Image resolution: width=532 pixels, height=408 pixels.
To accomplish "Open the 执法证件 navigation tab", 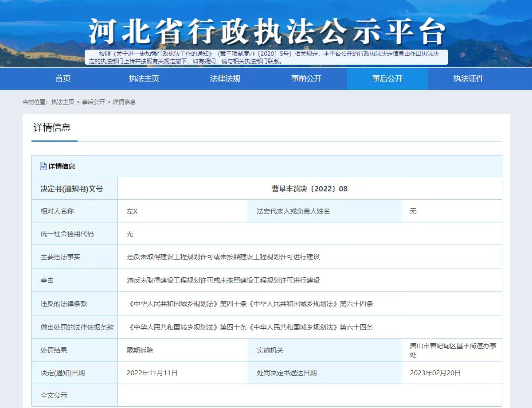I will tap(469, 79).
